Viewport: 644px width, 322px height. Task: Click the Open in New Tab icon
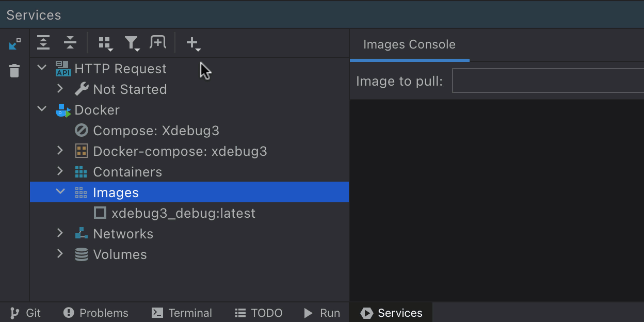(158, 42)
